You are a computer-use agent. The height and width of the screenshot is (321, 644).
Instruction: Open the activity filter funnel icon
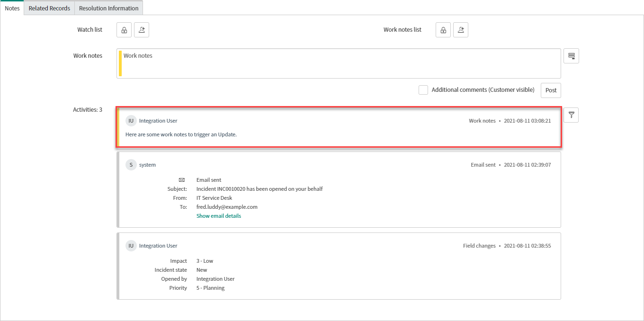pyautogui.click(x=571, y=115)
